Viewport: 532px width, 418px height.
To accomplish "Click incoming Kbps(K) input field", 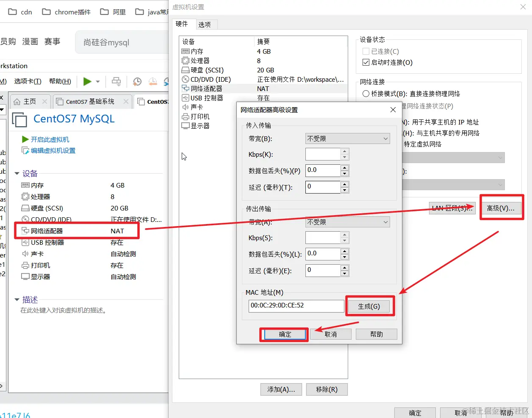I will coord(323,154).
